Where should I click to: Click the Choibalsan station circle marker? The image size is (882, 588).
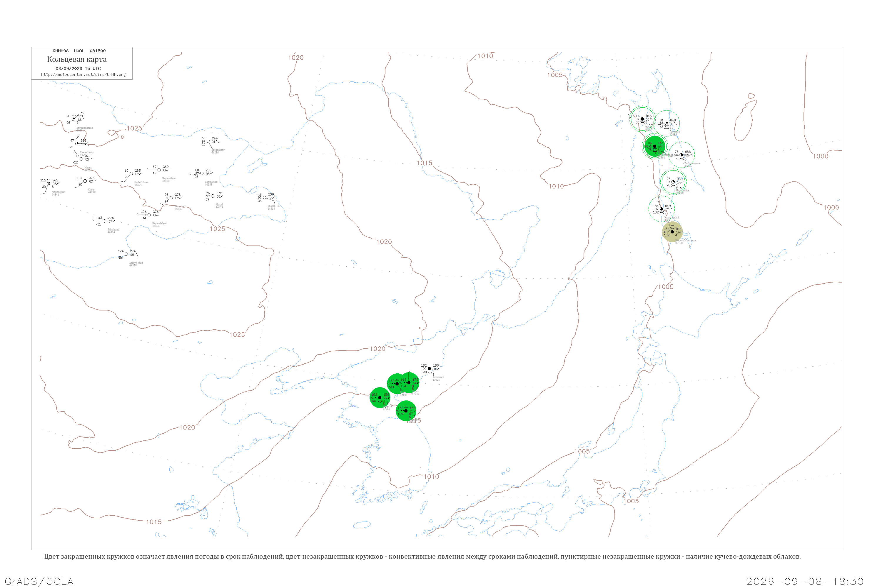tap(202, 173)
